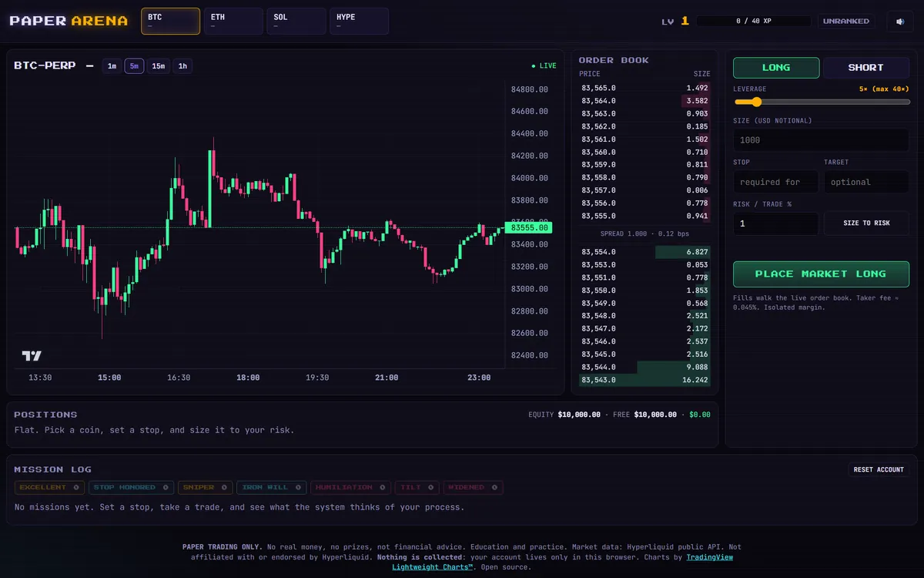Click the current price label 83555.00
This screenshot has width=924, height=578.
[x=527, y=228]
